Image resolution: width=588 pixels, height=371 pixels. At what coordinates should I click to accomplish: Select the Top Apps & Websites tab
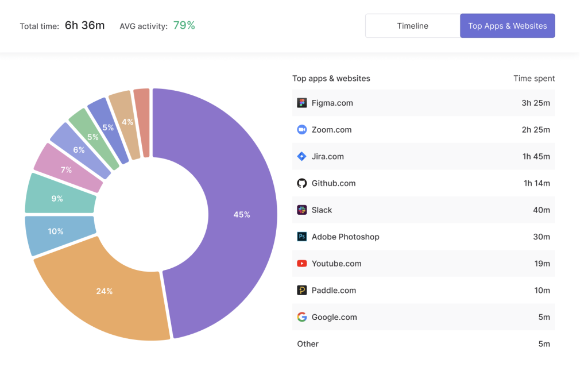tap(507, 26)
